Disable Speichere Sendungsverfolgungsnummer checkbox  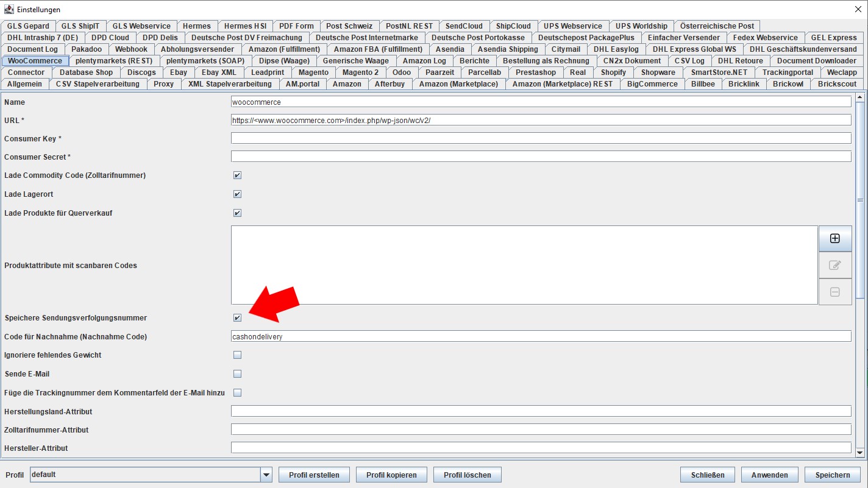pos(238,318)
